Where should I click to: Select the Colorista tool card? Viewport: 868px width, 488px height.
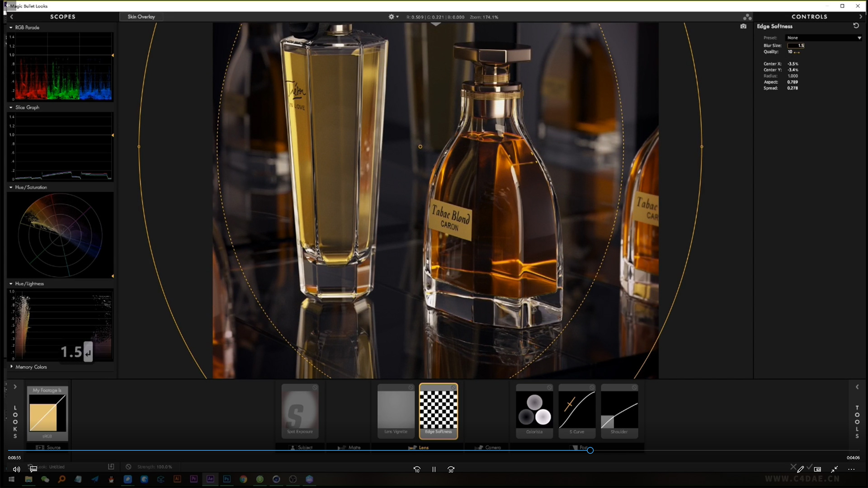534,411
